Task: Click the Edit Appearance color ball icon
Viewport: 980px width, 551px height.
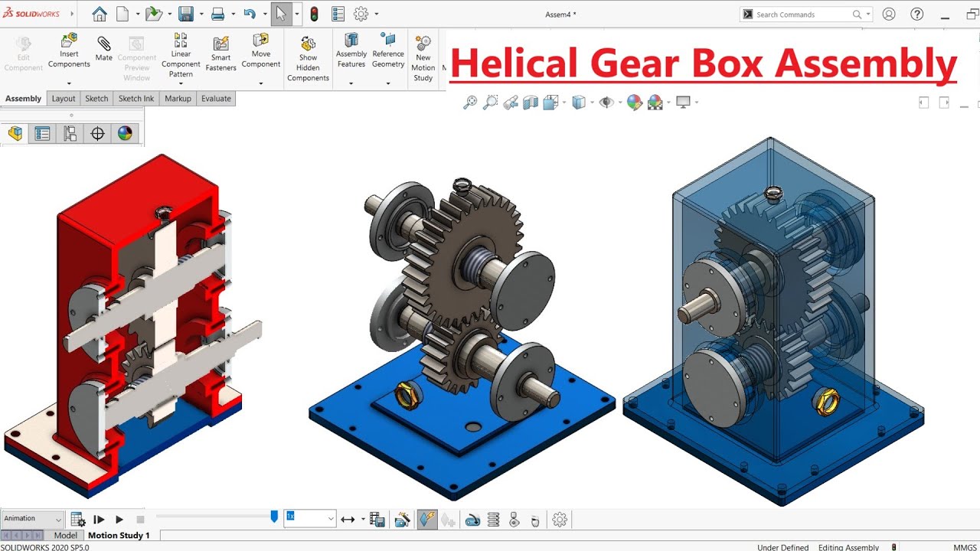Action: click(x=634, y=102)
